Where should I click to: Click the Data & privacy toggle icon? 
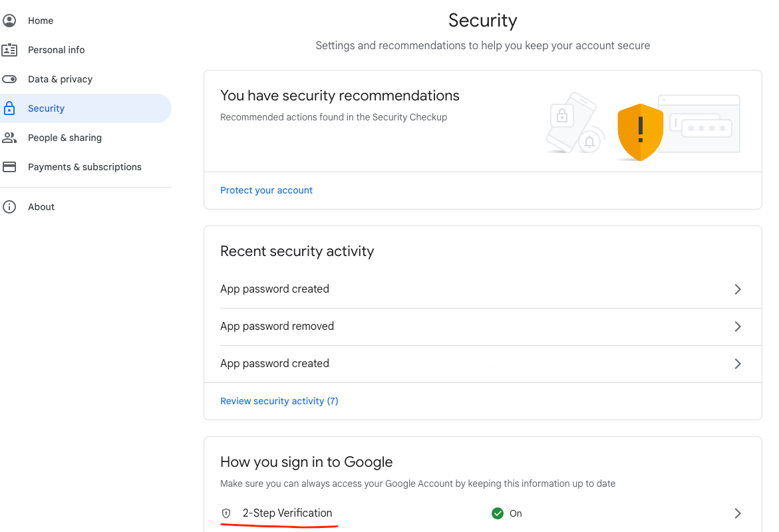click(x=9, y=79)
